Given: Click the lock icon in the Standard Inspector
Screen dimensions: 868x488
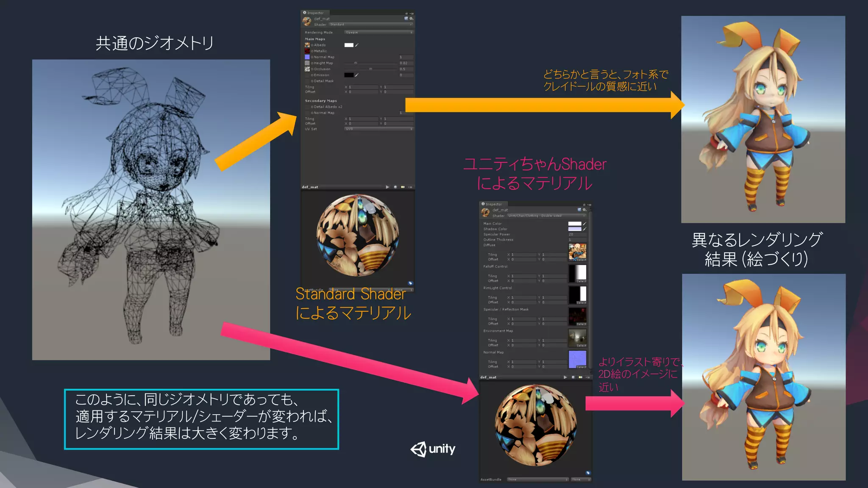Looking at the screenshot, I should coord(406,13).
